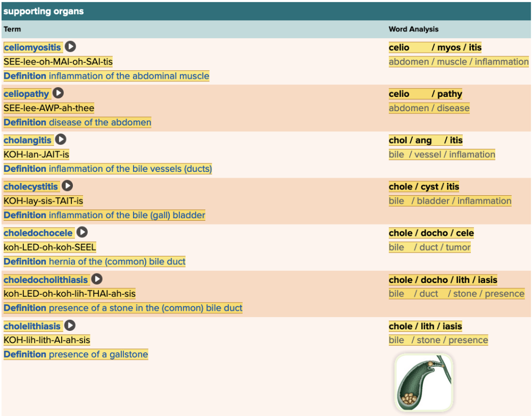Screen dimensions: 532x416
Task: Open the choledocholithiasis term link
Action: coord(46,280)
